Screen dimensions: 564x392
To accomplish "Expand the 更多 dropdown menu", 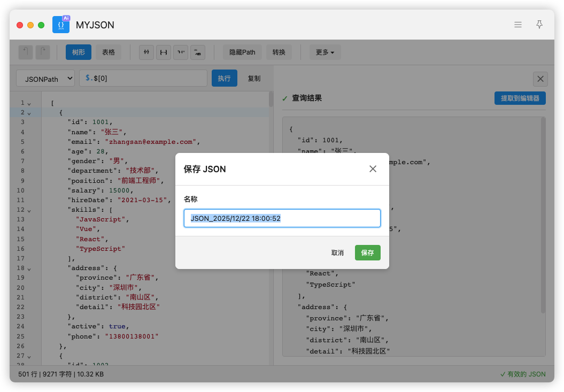I will click(x=325, y=52).
